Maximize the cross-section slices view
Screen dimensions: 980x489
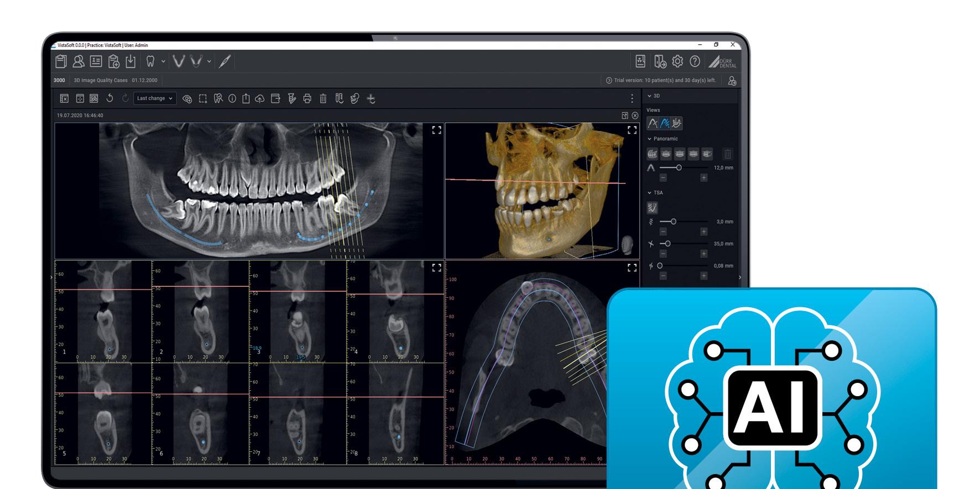(x=436, y=267)
